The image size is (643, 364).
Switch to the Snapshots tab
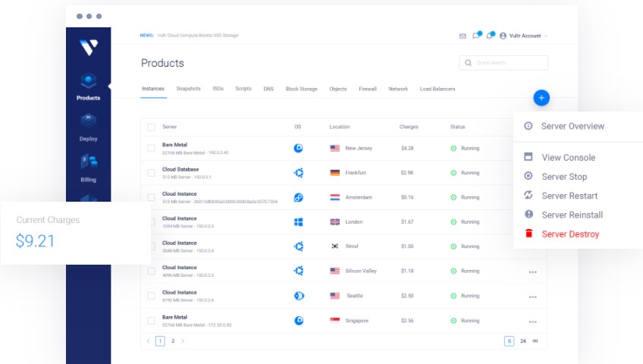[x=188, y=89]
